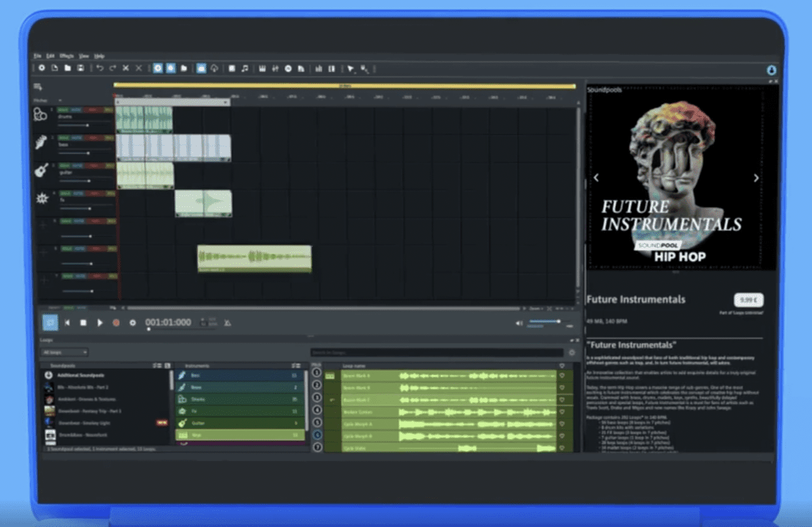This screenshot has height=527, width=812.
Task: Click the speaker icon beside the master volume
Action: [x=519, y=322]
